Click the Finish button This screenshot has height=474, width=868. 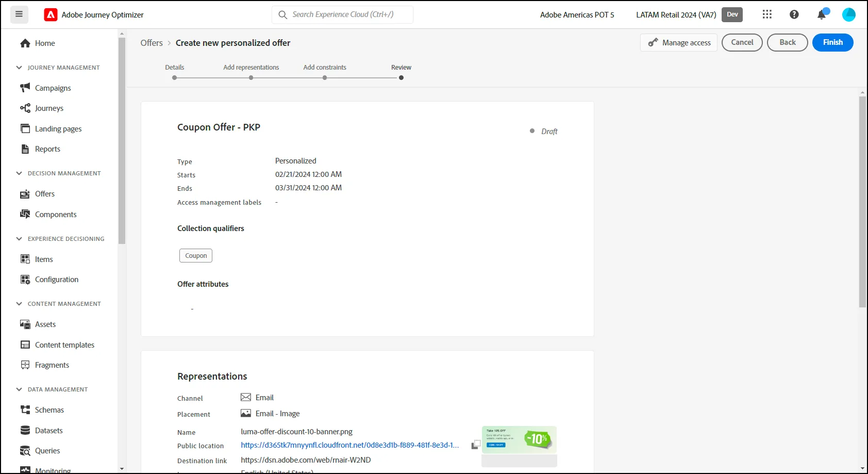point(832,42)
